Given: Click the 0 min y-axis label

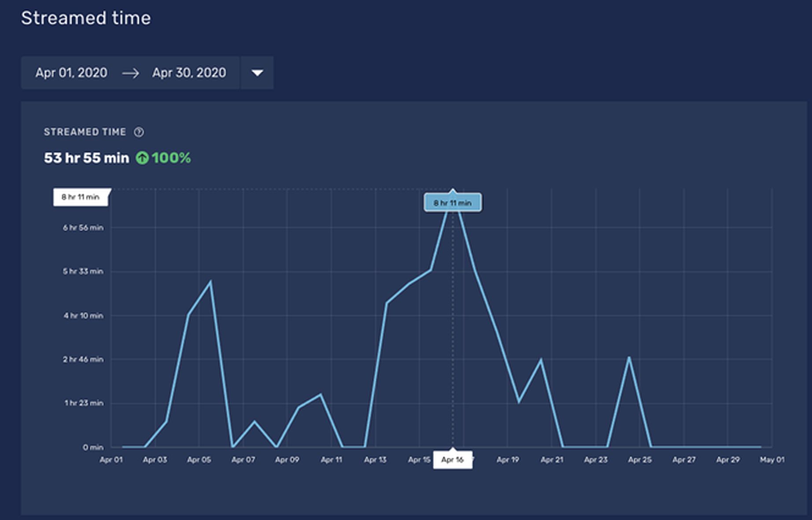Looking at the screenshot, I should [x=93, y=447].
